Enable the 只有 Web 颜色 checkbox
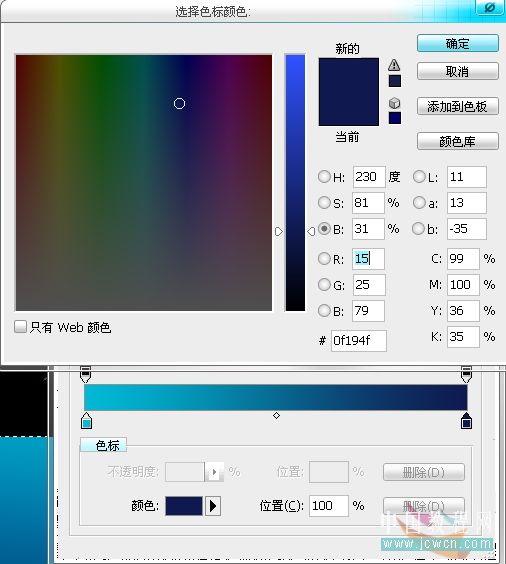 [20, 327]
